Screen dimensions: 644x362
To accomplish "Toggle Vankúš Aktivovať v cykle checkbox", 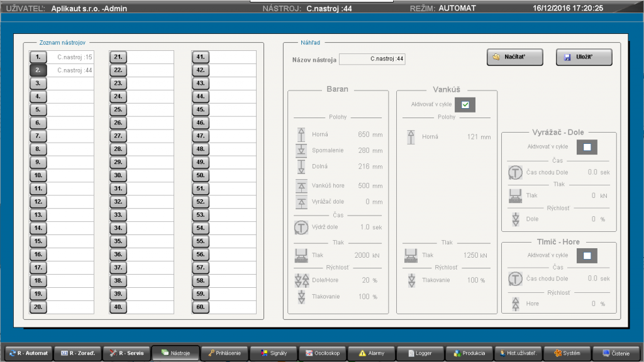I will [x=465, y=105].
